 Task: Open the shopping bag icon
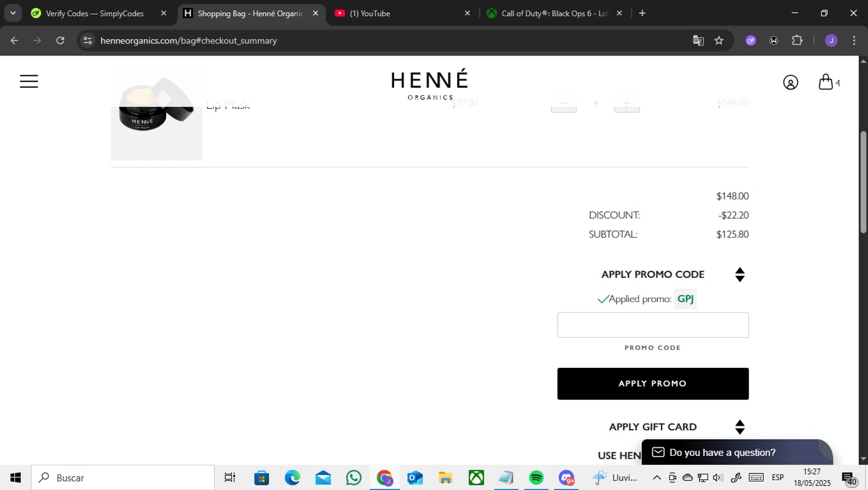826,82
